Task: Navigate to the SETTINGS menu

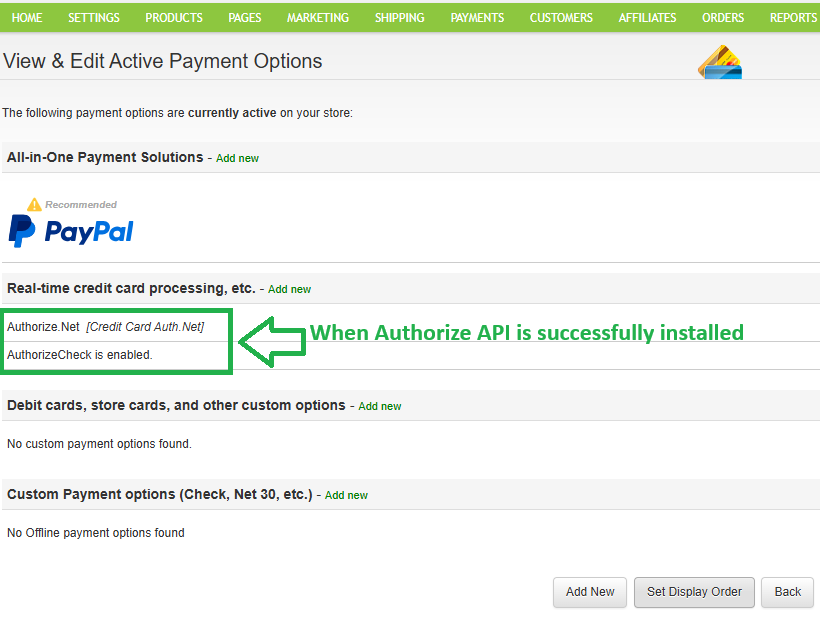Action: pos(93,17)
